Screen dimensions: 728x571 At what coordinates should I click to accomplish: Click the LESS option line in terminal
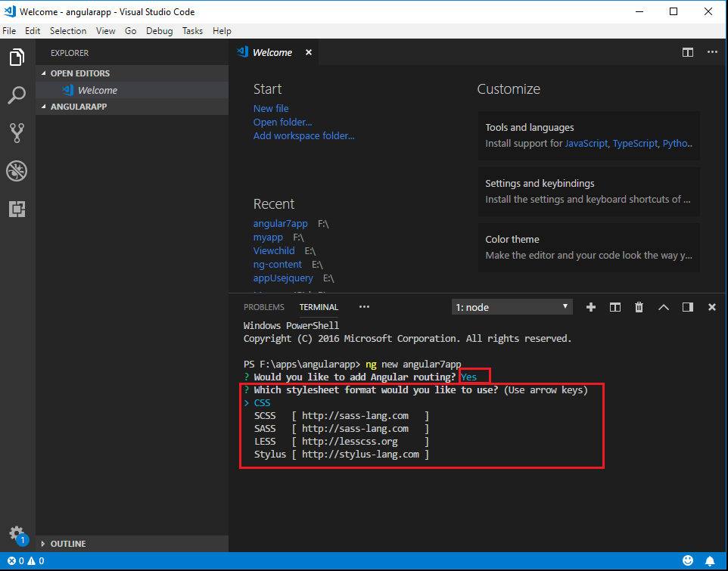(x=341, y=442)
